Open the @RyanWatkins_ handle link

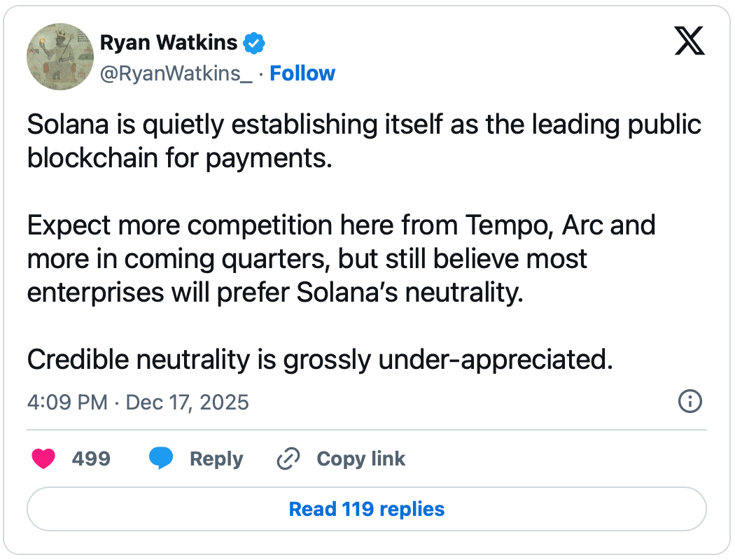tap(176, 73)
